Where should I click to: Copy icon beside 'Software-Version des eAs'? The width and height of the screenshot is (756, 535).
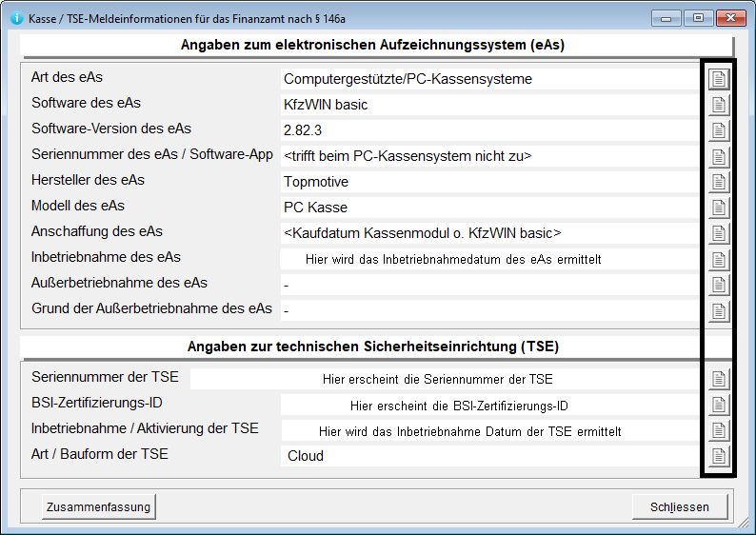click(x=719, y=130)
